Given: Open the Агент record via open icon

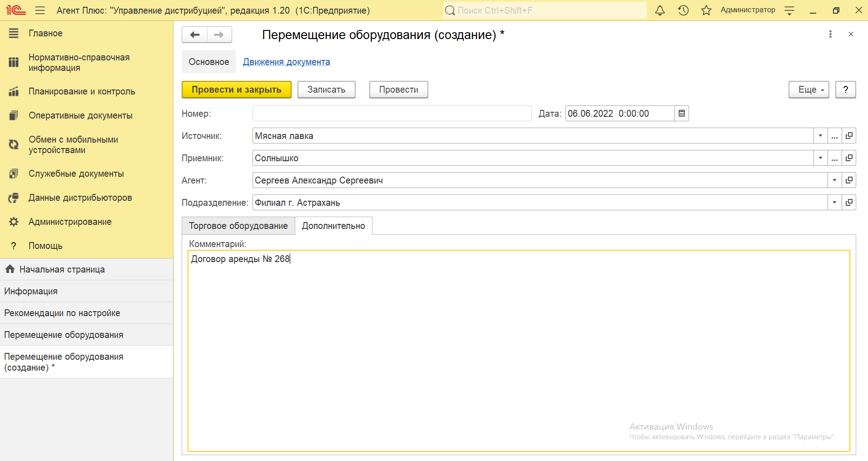Looking at the screenshot, I should tap(849, 180).
